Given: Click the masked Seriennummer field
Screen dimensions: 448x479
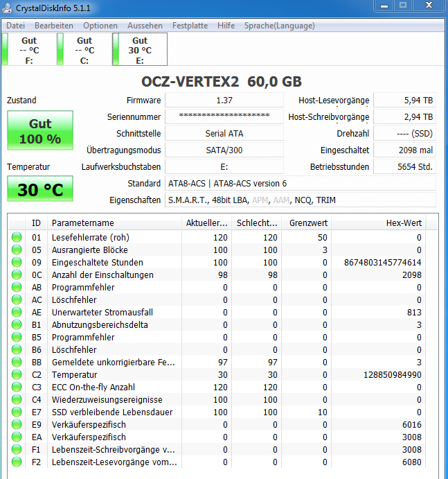Looking at the screenshot, I should 224,116.
